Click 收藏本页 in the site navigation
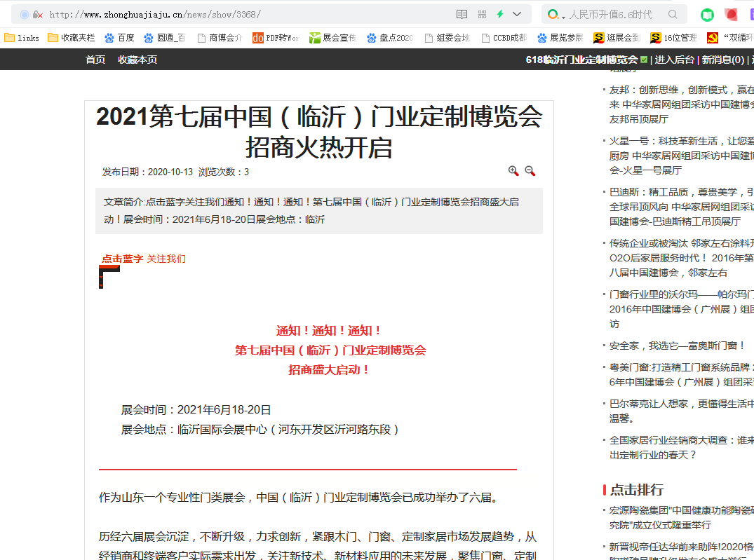 coord(137,60)
